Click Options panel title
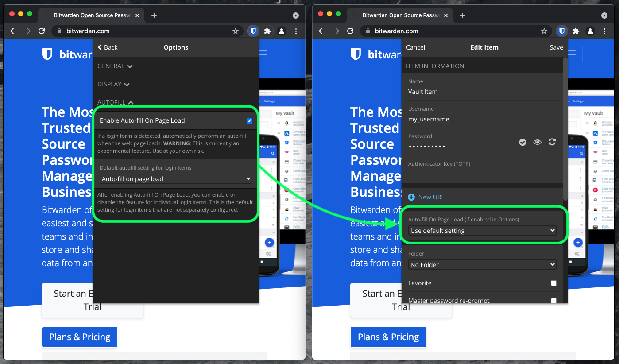This screenshot has height=364, width=619. [x=176, y=47]
